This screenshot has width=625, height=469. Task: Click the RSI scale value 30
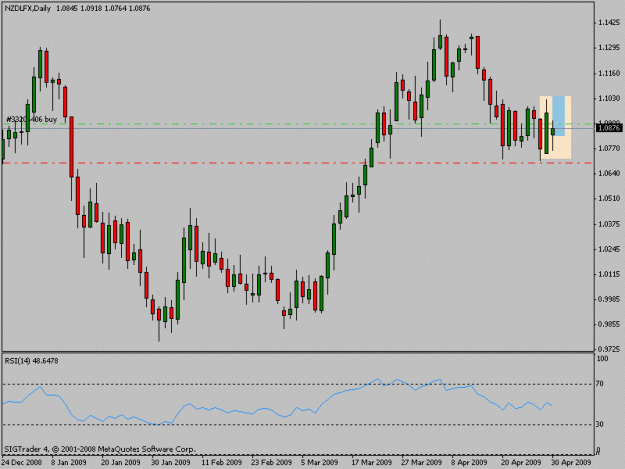pos(600,425)
